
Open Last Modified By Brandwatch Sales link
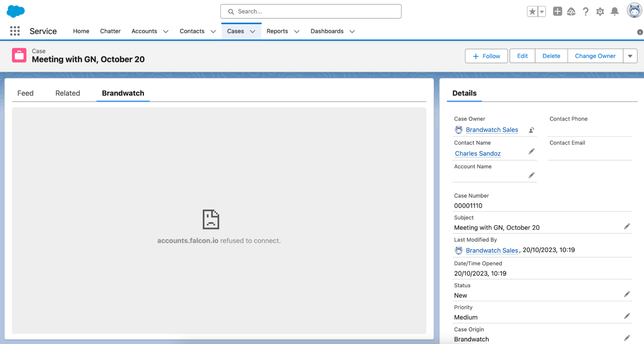(492, 250)
